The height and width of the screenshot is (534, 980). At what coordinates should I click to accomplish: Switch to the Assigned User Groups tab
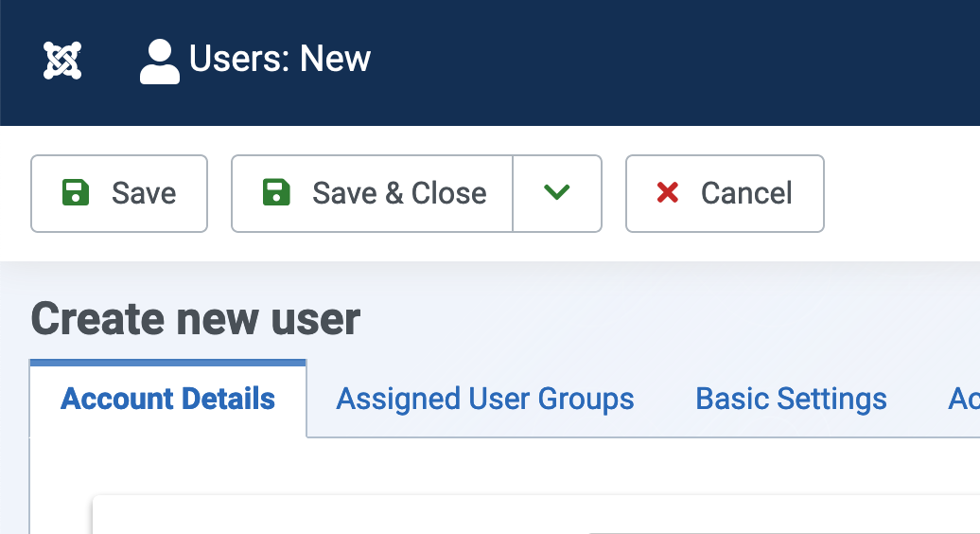(485, 399)
